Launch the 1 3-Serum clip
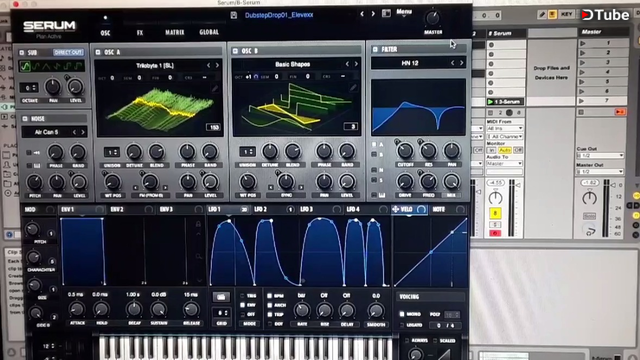This screenshot has width=640, height=360. (x=491, y=102)
